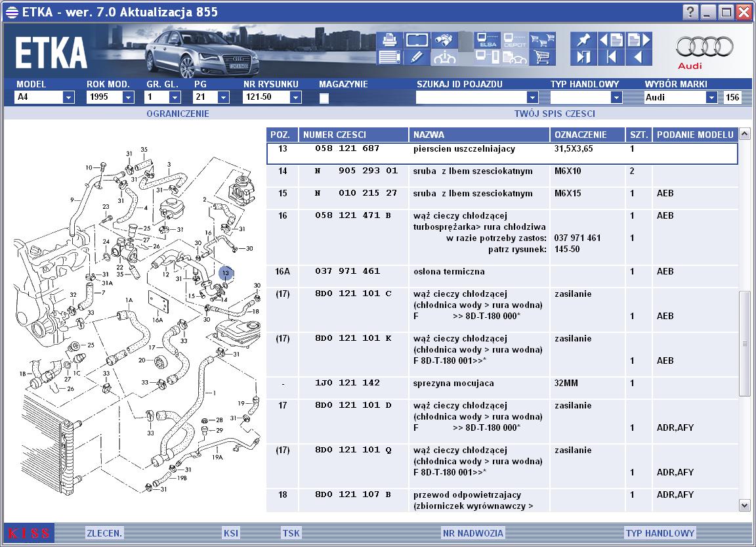Select part row N 905 293 01
Image resolution: width=756 pixels, height=547 pixels.
[502, 175]
